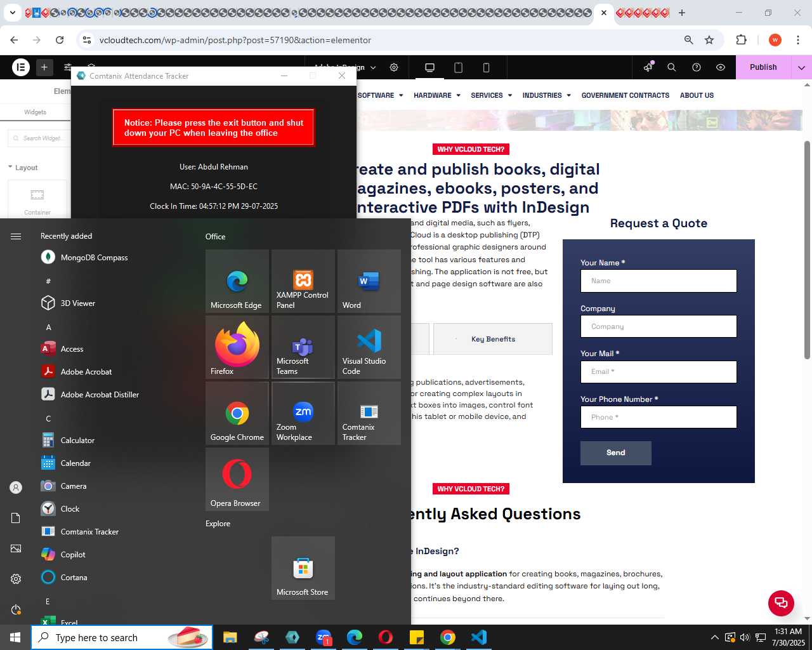Open the Elementor logo menu

[x=21, y=67]
